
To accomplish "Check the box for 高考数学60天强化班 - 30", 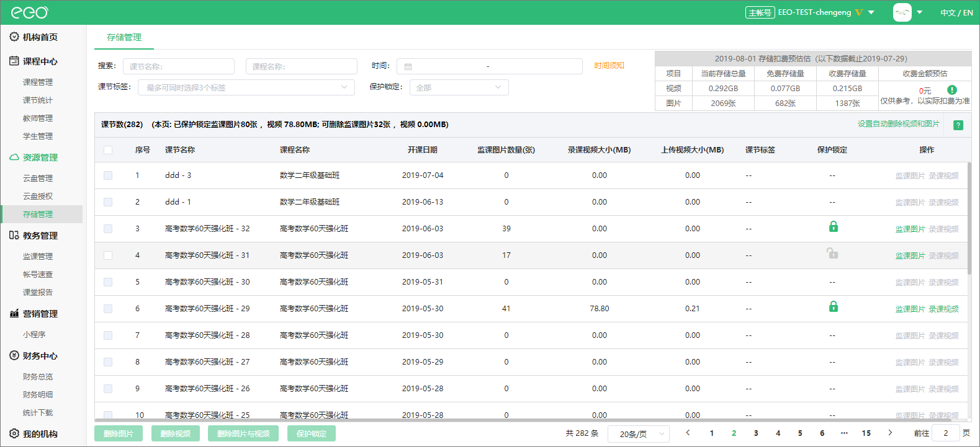I will [x=108, y=282].
